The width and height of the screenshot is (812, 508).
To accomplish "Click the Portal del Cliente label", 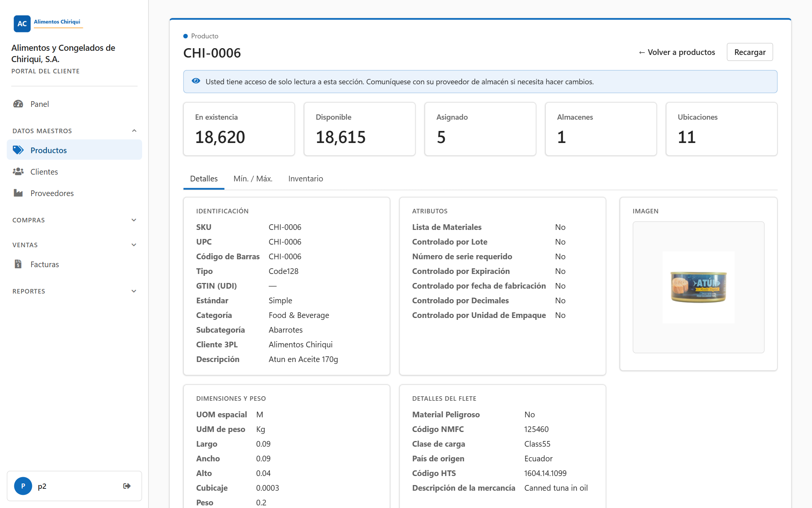I will pos(45,71).
